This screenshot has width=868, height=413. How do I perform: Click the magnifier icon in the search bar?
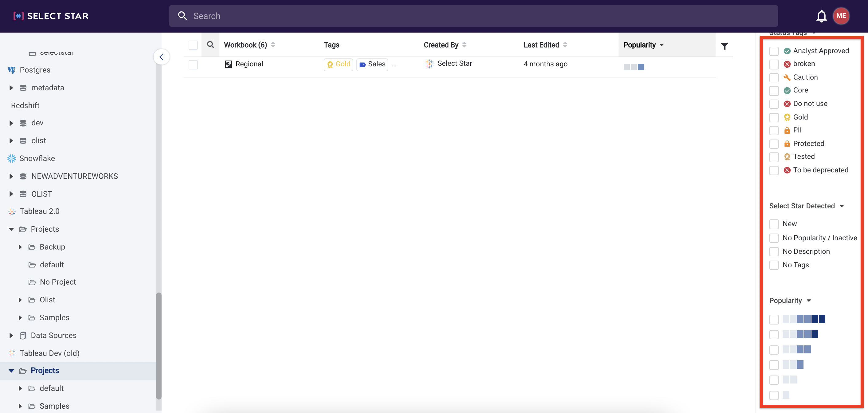(182, 15)
